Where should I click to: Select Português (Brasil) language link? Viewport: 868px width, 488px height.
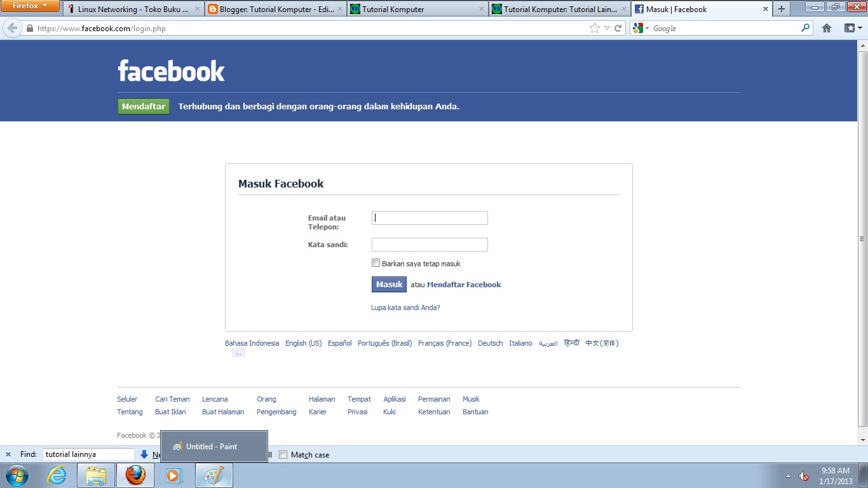coord(385,343)
